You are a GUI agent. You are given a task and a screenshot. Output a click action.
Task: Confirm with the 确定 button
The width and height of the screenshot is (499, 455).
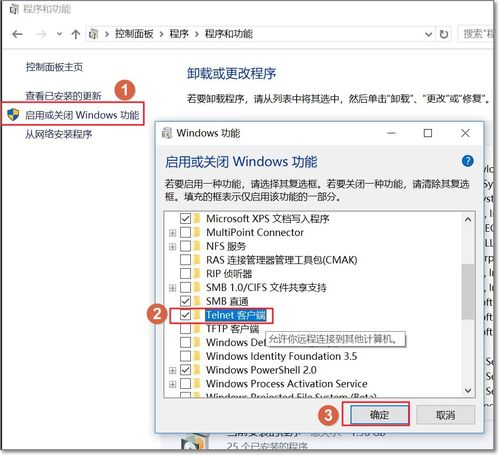click(379, 415)
